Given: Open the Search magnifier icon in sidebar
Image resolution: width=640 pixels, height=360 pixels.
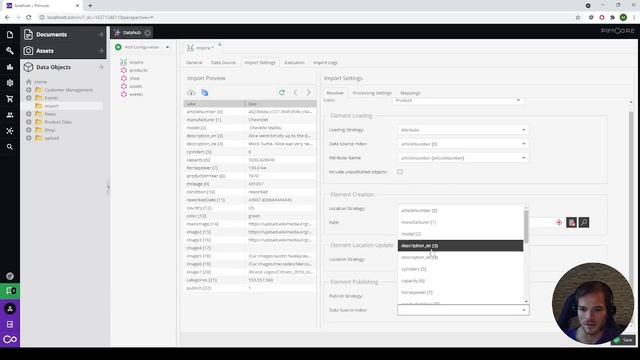Looking at the screenshot, I should click(10, 147).
